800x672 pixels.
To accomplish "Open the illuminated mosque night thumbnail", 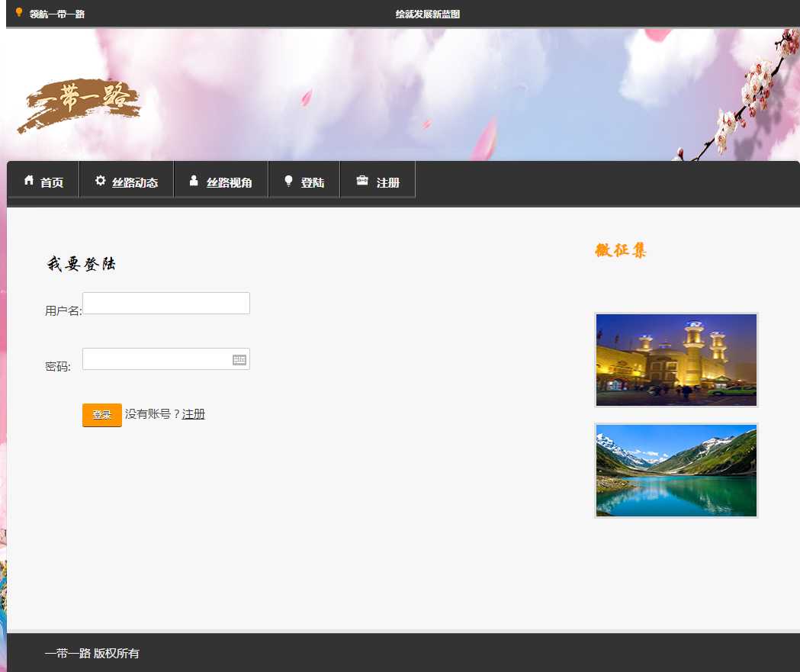I will tap(676, 360).
